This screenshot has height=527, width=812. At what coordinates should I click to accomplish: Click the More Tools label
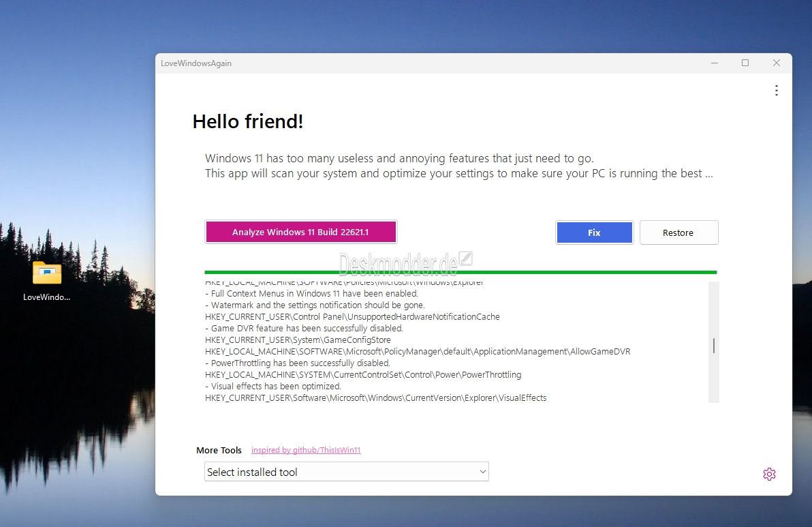coord(219,451)
